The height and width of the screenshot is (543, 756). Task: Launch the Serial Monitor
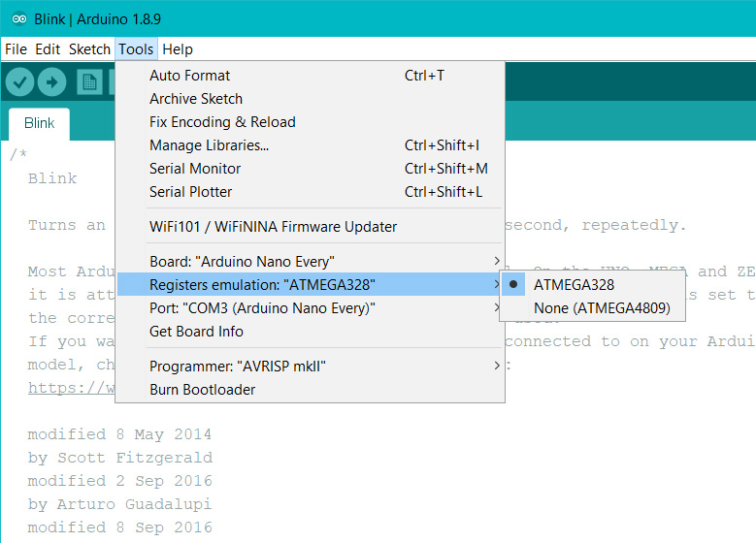[x=311, y=169]
